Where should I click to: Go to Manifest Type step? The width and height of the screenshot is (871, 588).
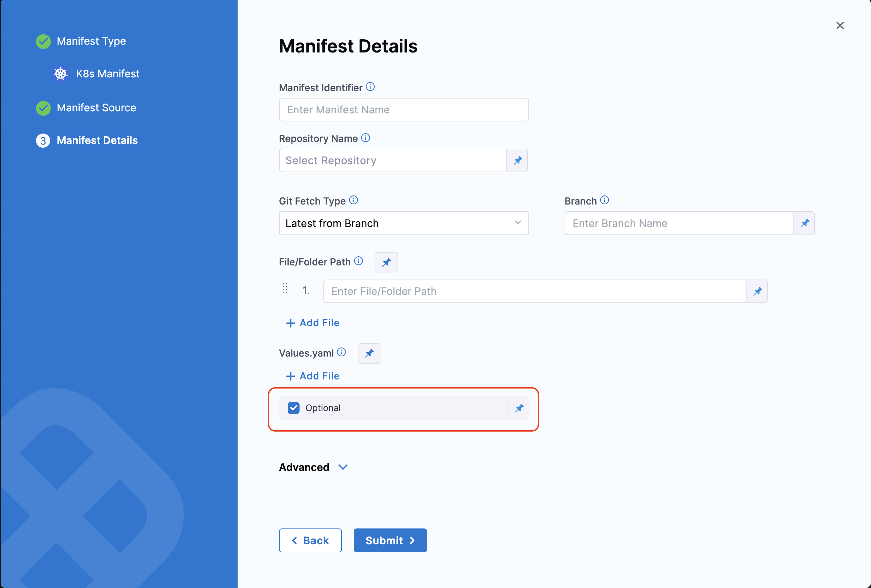(x=91, y=41)
